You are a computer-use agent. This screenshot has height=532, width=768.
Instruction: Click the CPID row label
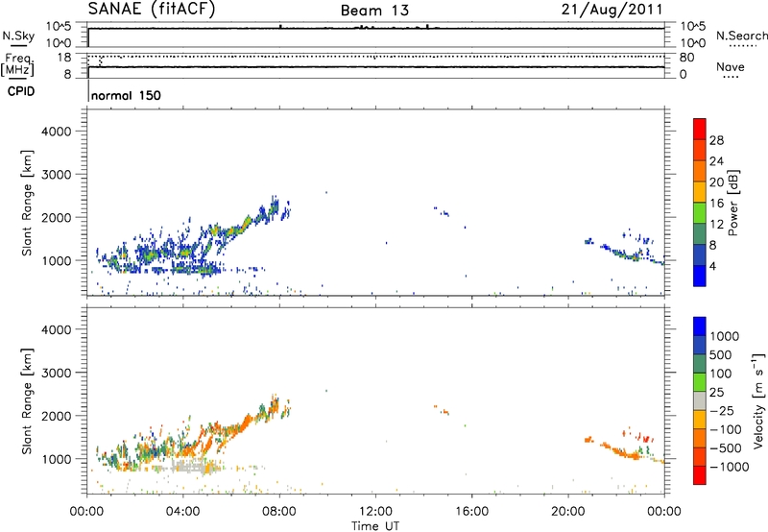coord(21,91)
